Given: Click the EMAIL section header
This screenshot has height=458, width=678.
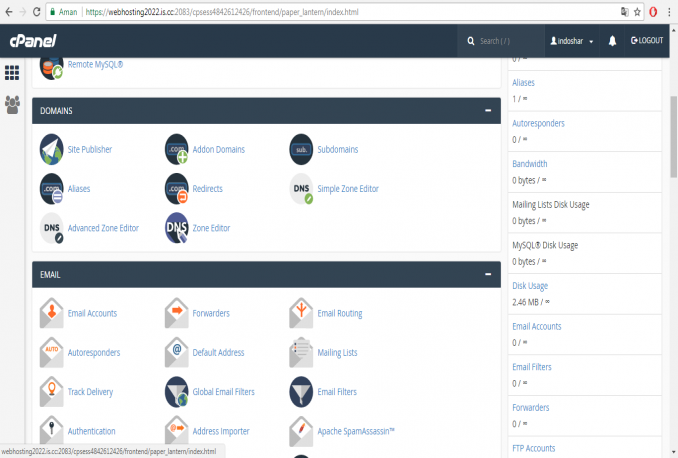Looking at the screenshot, I should click(266, 274).
